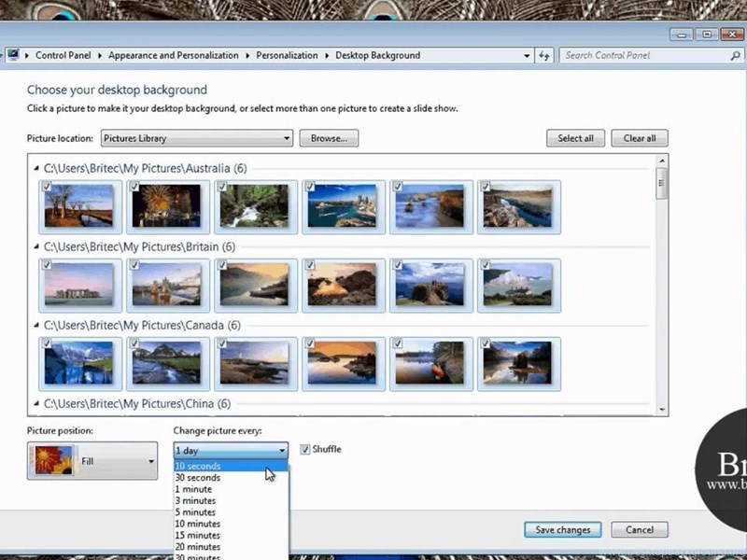This screenshot has width=747, height=560.
Task: Select 3 minutes in the interval list
Action: click(x=231, y=500)
